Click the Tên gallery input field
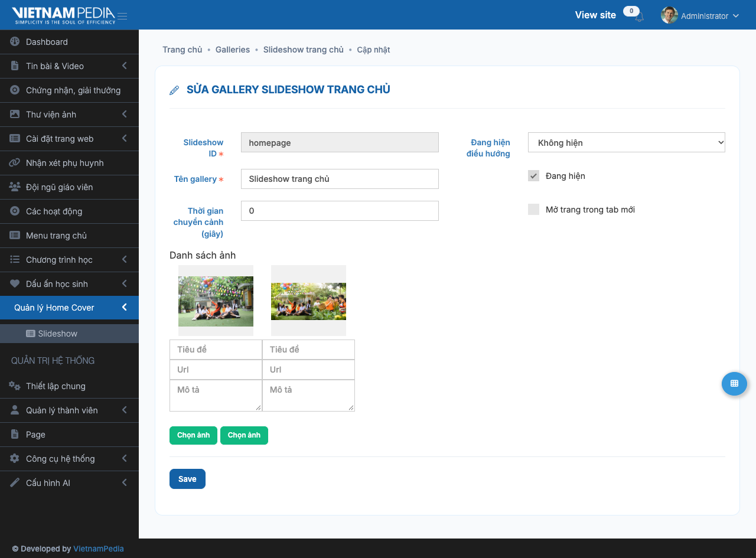 [340, 179]
